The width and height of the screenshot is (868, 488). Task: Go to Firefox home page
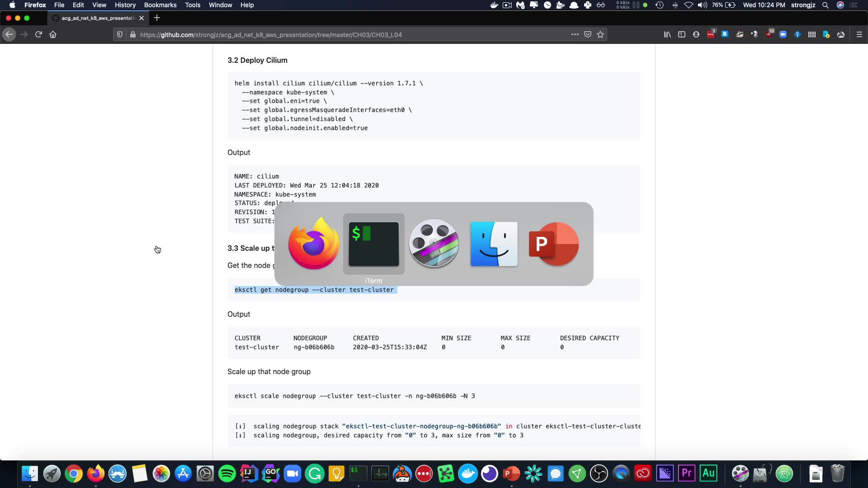[x=53, y=34]
